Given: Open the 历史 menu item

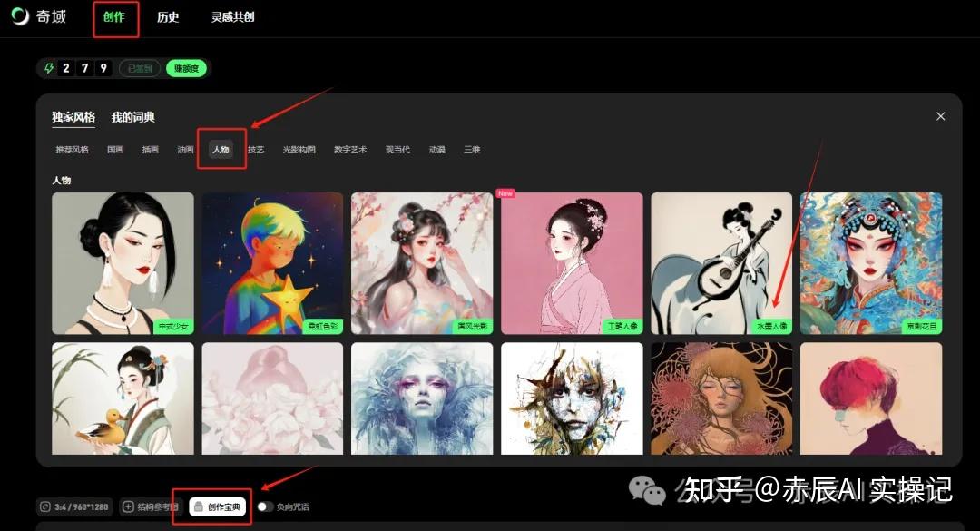Looking at the screenshot, I should click(x=167, y=16).
